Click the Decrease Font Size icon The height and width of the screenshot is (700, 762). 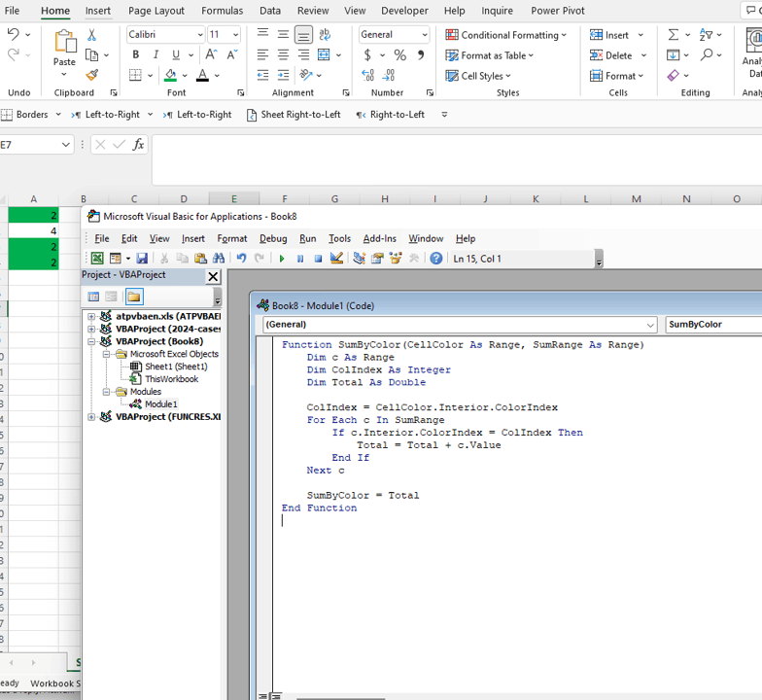pos(231,54)
